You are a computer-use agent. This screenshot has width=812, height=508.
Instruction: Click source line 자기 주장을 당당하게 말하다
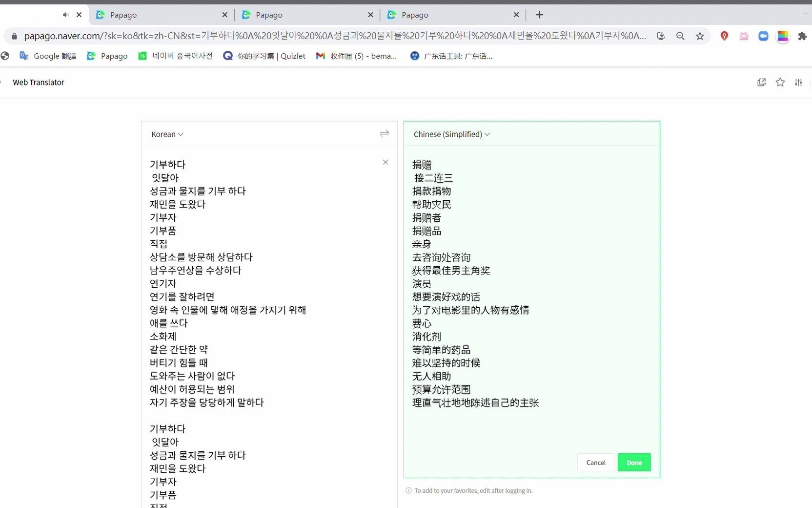207,402
